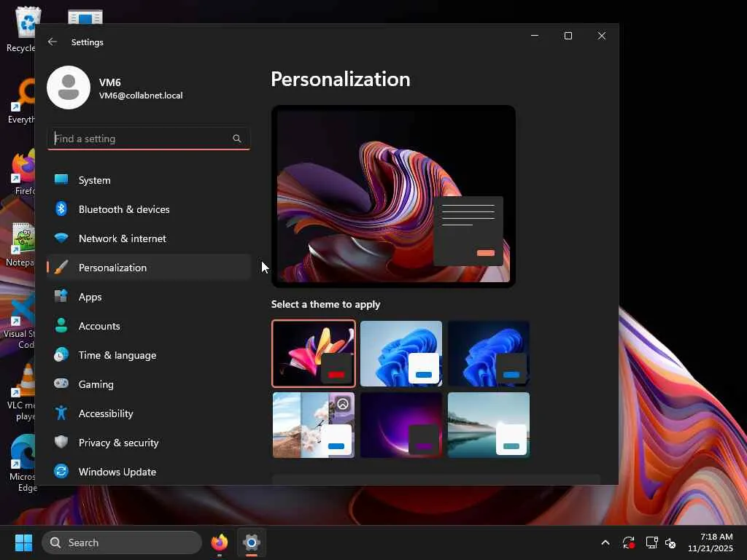Choose the lake landscape theme
The height and width of the screenshot is (560, 747).
click(488, 425)
